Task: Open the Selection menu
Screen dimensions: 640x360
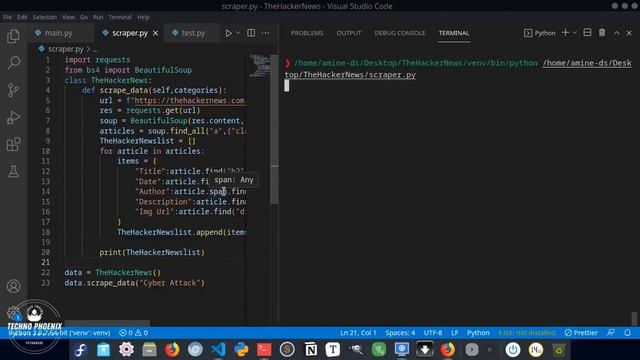Action: coord(44,17)
